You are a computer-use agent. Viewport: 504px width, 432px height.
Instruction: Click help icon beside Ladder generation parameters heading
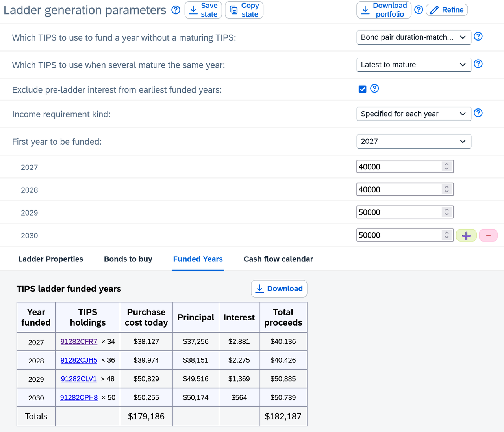coord(176,10)
